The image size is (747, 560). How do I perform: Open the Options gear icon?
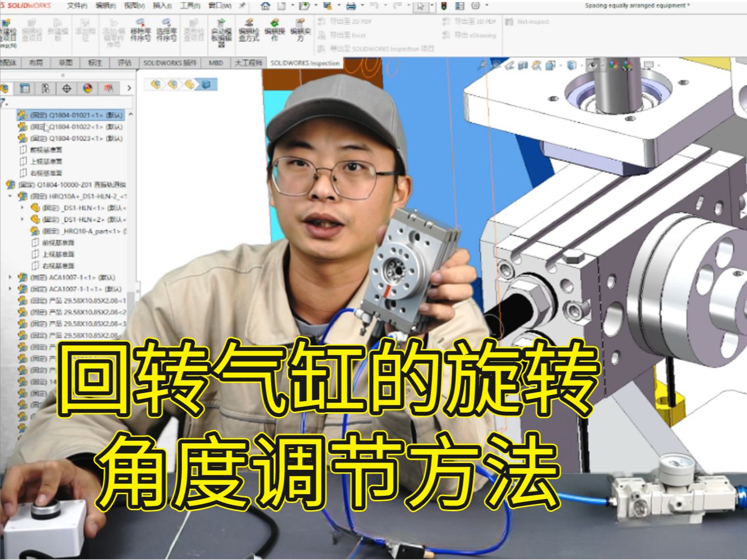(x=476, y=6)
